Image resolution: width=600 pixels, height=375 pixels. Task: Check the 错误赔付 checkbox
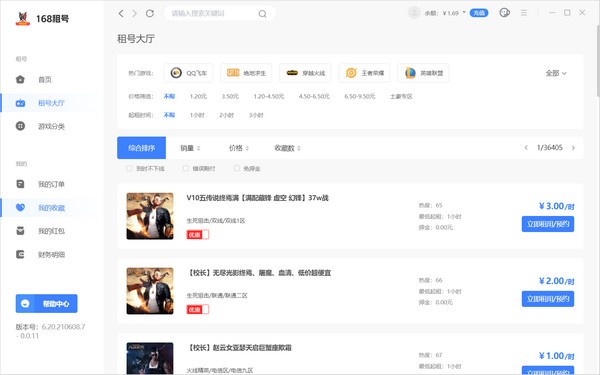point(186,168)
